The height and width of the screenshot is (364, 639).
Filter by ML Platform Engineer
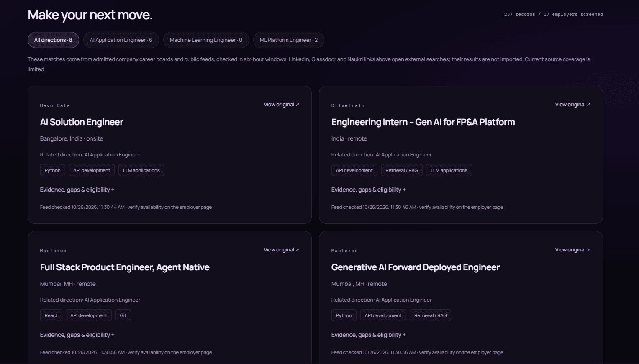click(x=289, y=40)
